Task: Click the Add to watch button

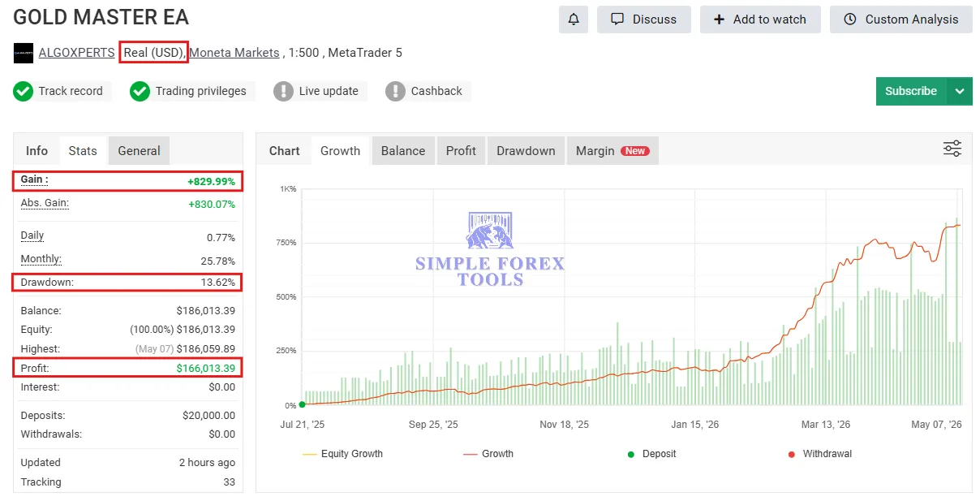Action: pyautogui.click(x=760, y=19)
